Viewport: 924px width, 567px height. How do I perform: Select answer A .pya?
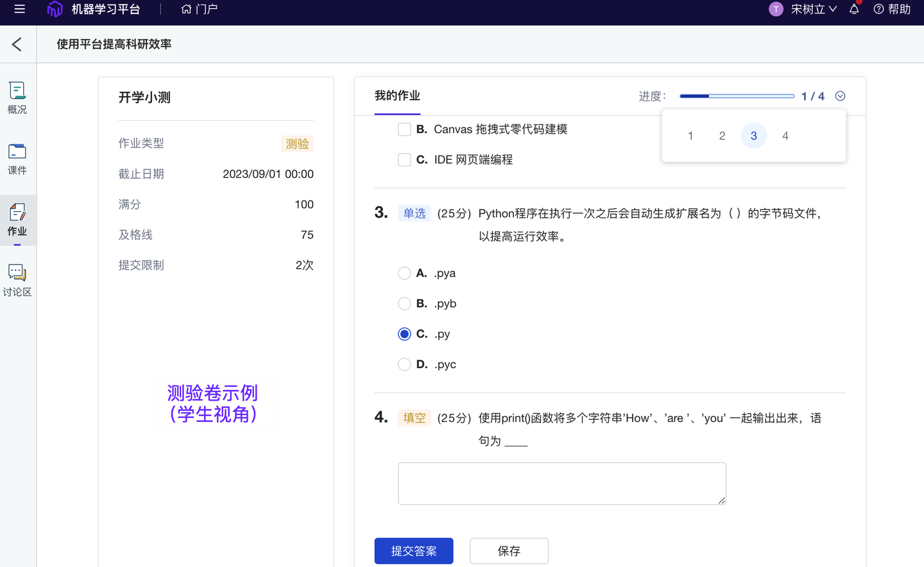(404, 274)
